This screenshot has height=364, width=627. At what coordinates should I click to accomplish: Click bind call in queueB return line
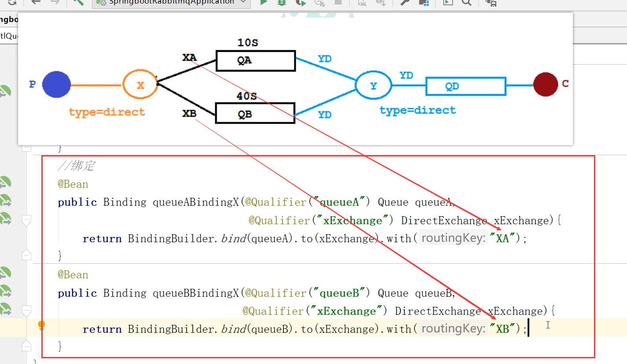233,329
